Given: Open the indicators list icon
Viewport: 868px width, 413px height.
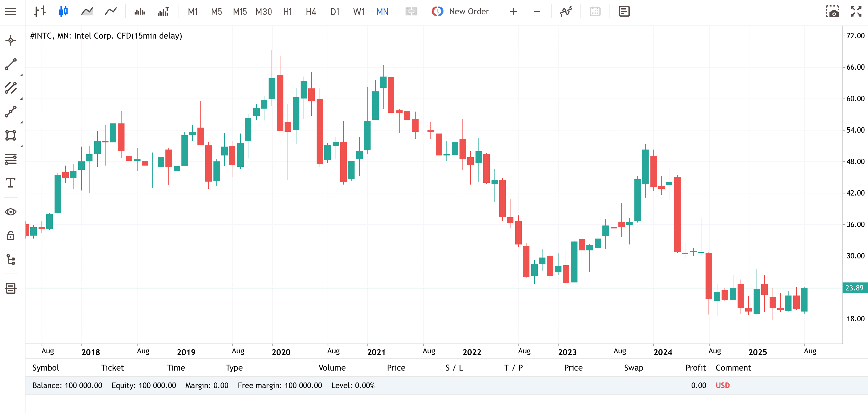Looking at the screenshot, I should pos(566,12).
